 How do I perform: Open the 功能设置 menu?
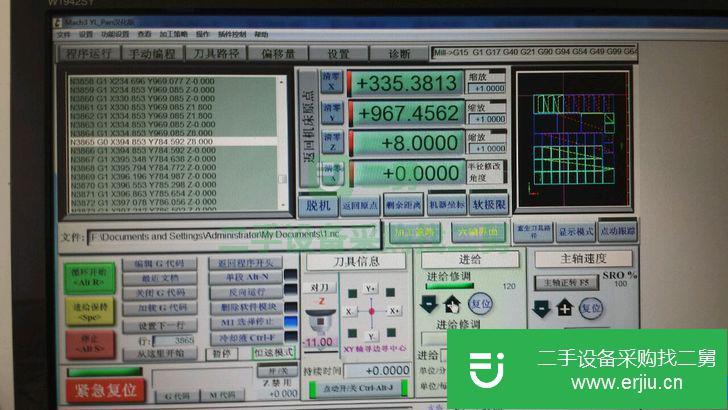(x=115, y=34)
